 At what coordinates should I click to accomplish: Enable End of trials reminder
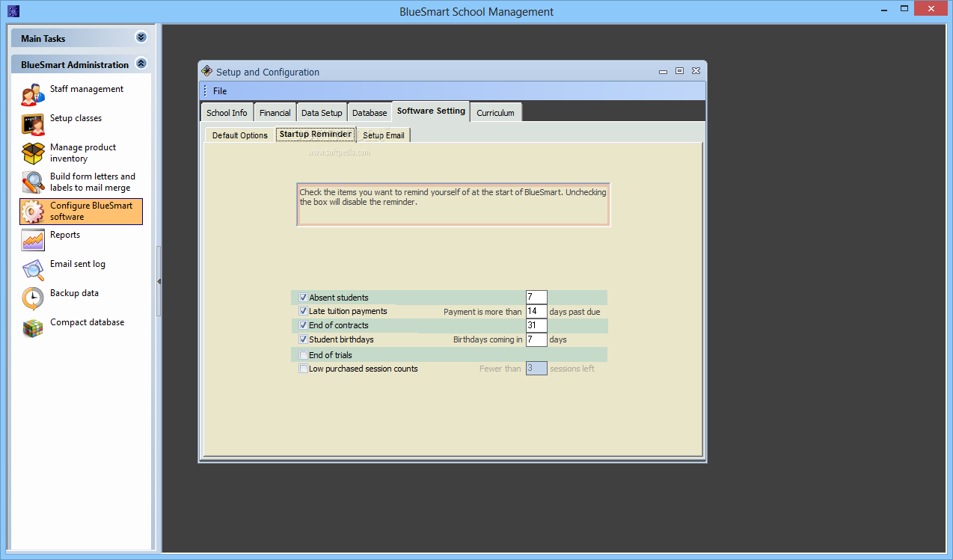click(303, 355)
